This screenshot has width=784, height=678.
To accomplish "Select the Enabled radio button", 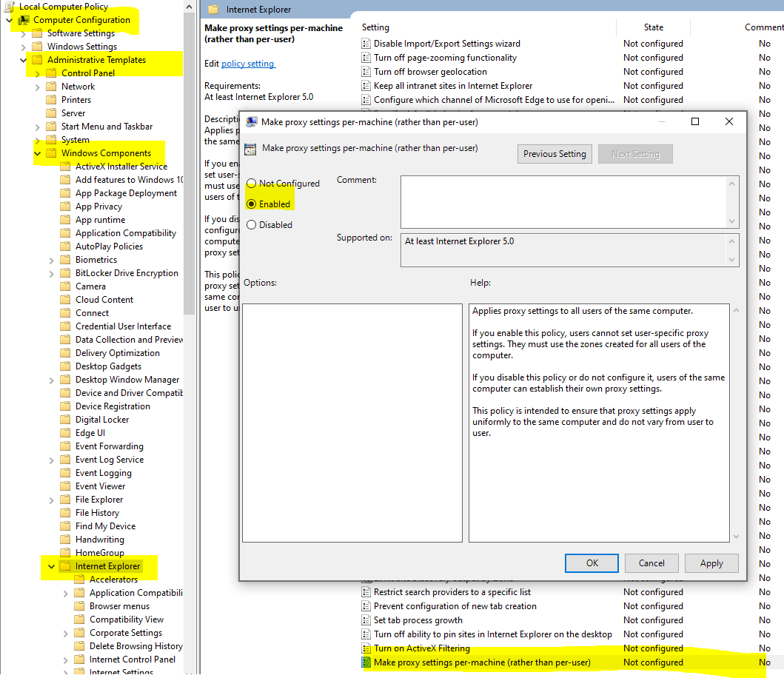I will (x=252, y=204).
